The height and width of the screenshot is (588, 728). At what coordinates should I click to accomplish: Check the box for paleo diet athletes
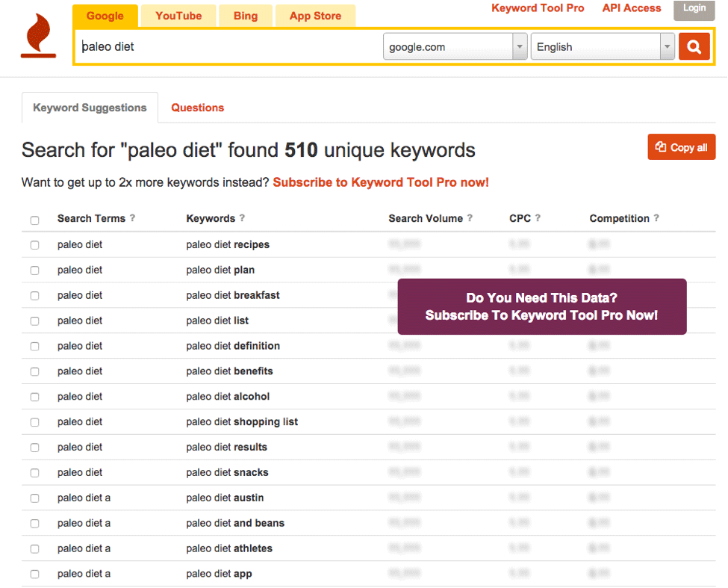(x=35, y=548)
